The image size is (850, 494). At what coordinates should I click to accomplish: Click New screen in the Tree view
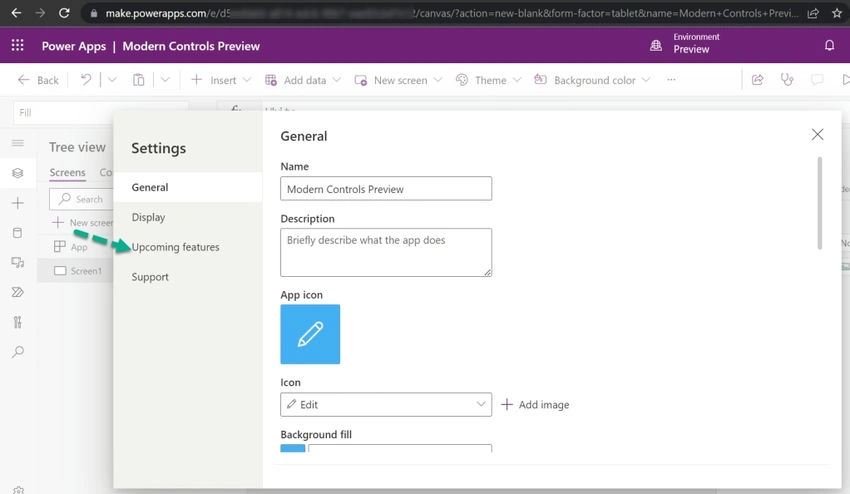point(82,222)
